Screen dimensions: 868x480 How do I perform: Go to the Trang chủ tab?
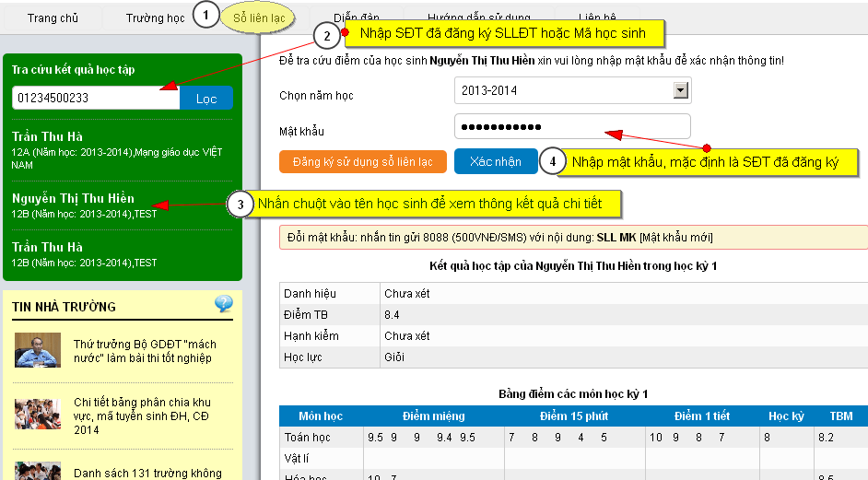tap(53, 18)
